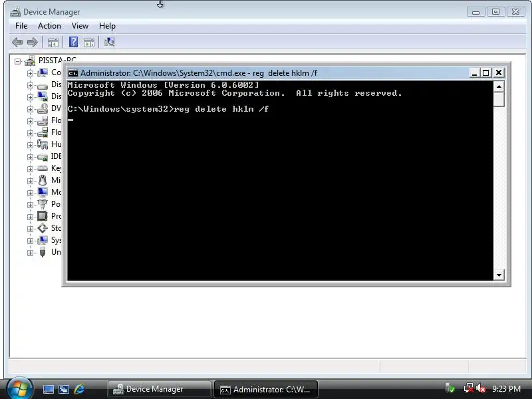Select the DVD drive icon in the tree
The image size is (532, 399).
click(x=43, y=108)
